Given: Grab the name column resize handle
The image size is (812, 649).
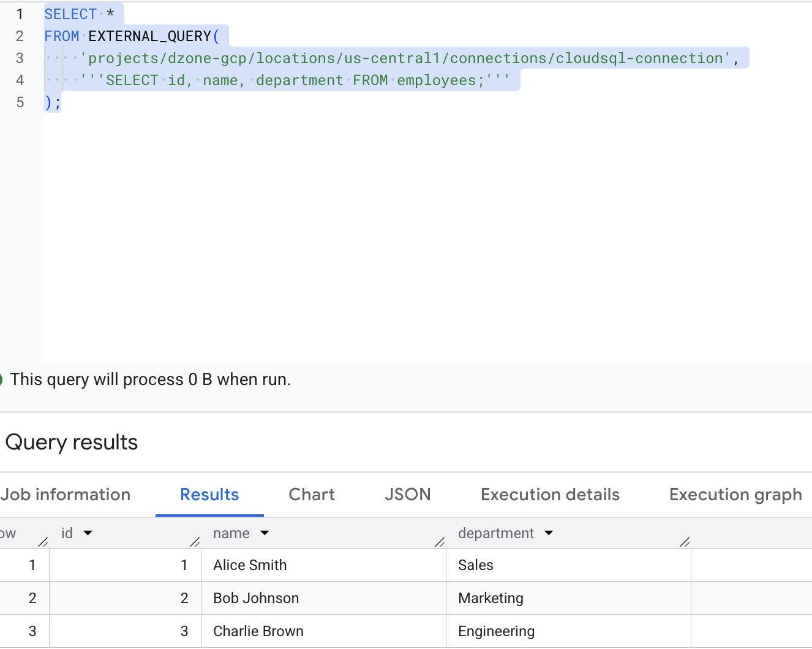Looking at the screenshot, I should 440,541.
